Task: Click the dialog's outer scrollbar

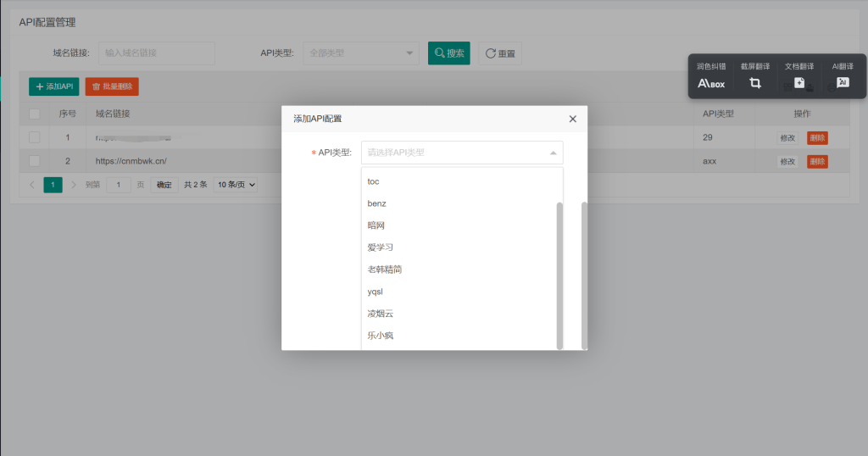Action: point(584,275)
